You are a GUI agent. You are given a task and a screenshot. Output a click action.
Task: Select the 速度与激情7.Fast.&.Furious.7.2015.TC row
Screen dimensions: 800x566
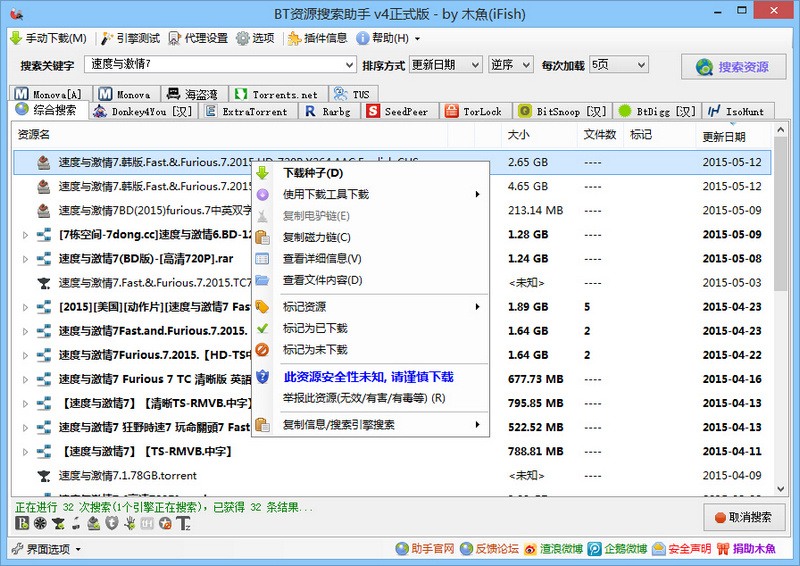coord(392,283)
